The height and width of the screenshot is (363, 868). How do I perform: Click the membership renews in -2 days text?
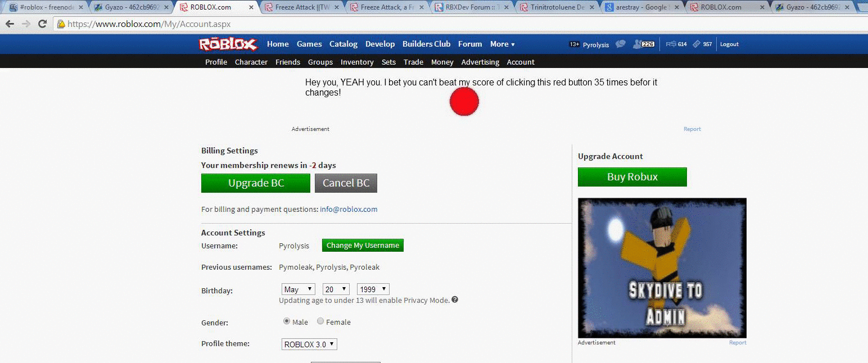click(x=269, y=165)
